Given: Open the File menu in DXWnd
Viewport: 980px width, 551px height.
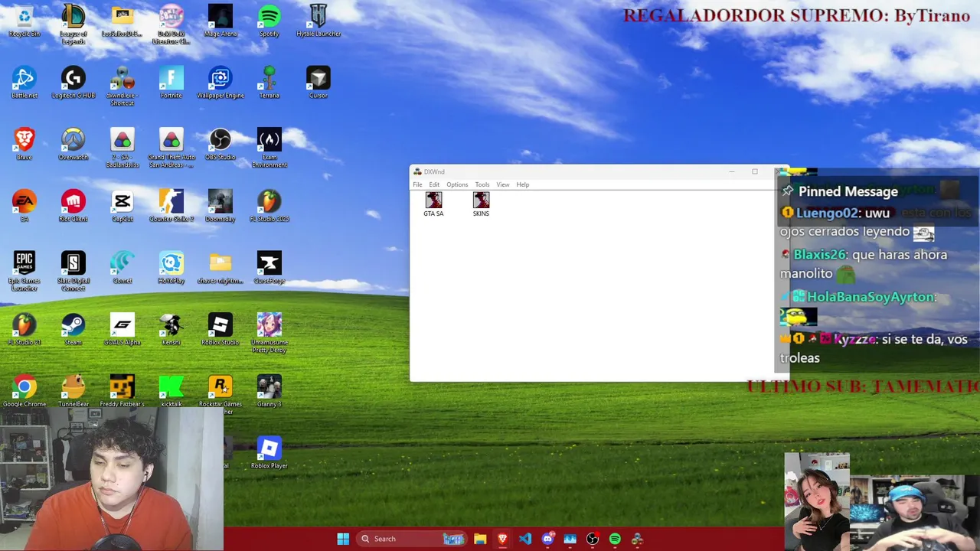Looking at the screenshot, I should [x=417, y=184].
